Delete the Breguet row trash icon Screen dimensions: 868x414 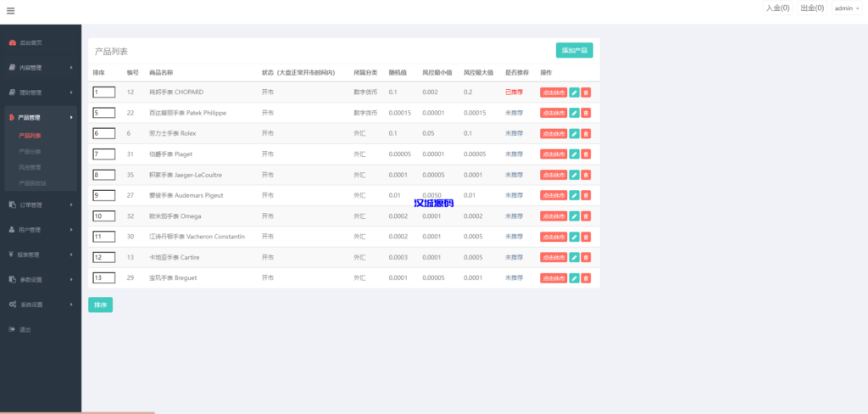587,277
